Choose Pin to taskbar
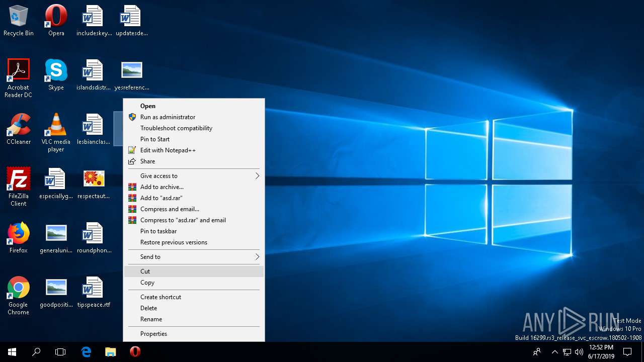This screenshot has height=362, width=644. 194,231
